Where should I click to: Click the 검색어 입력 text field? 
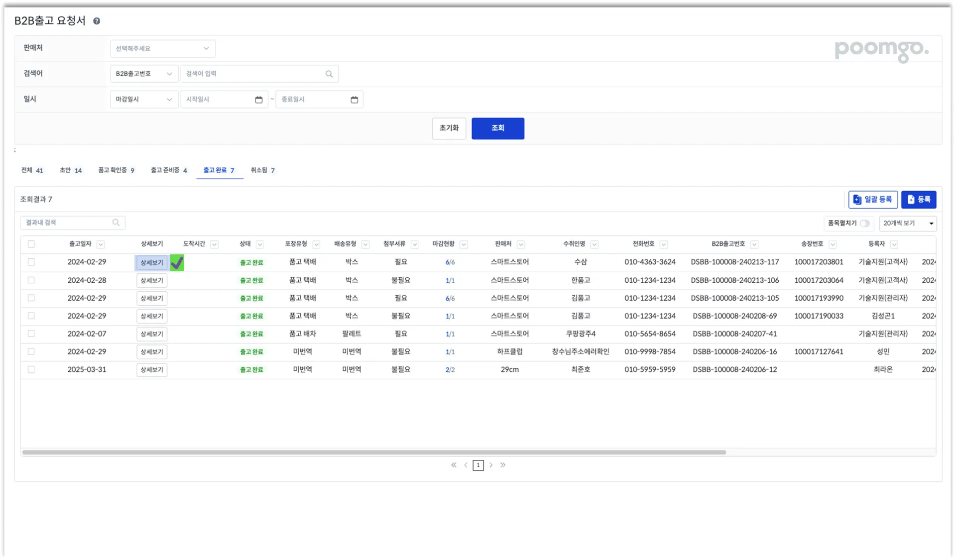(259, 74)
